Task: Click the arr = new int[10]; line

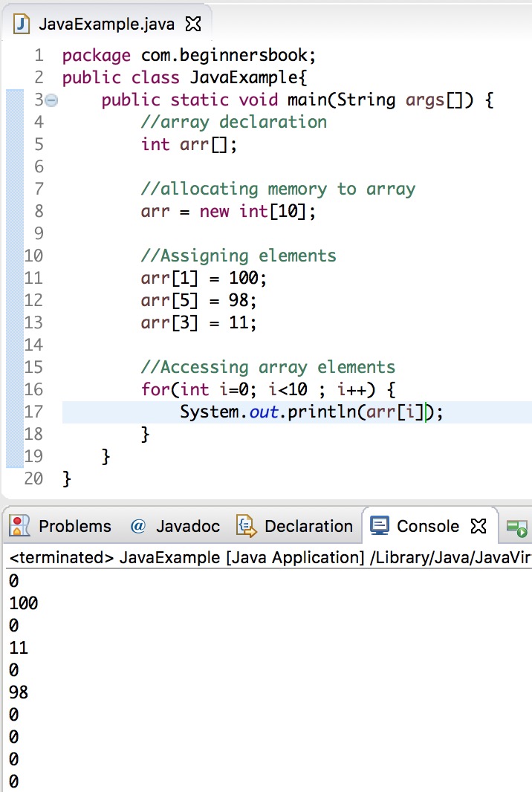Action: click(228, 211)
